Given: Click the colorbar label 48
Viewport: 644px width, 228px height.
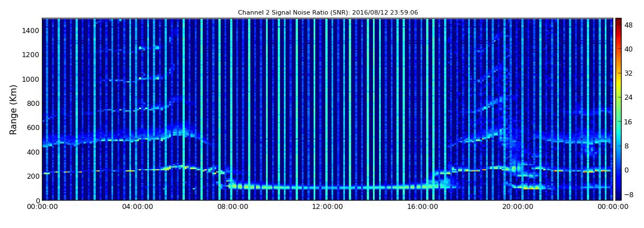Looking at the screenshot, I should pos(628,25).
